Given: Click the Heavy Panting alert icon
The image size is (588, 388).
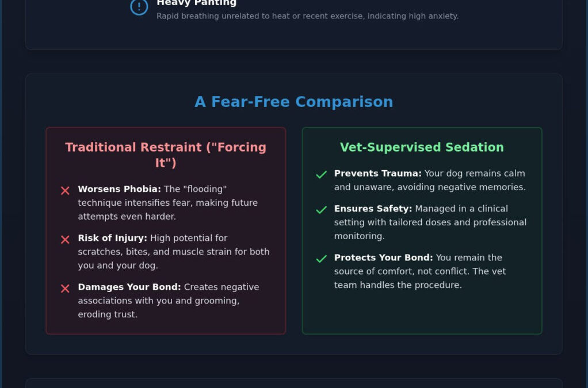Looking at the screenshot, I should (139, 6).
